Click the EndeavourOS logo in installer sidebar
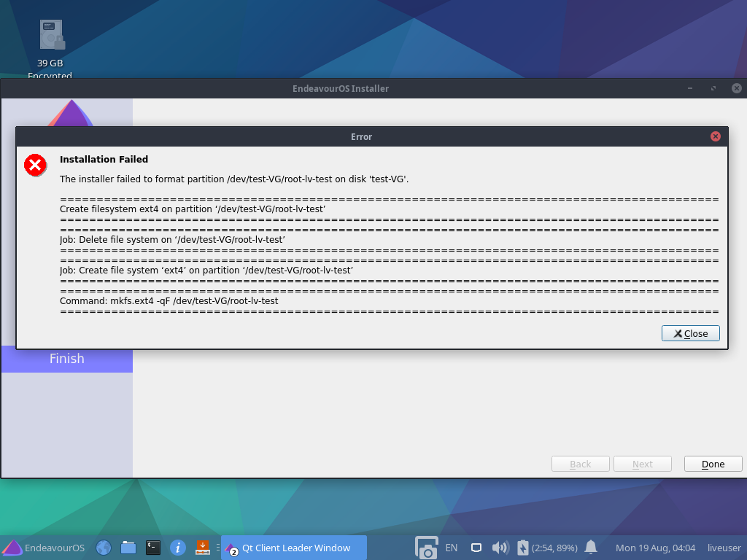The height and width of the screenshot is (560, 747). (71, 113)
